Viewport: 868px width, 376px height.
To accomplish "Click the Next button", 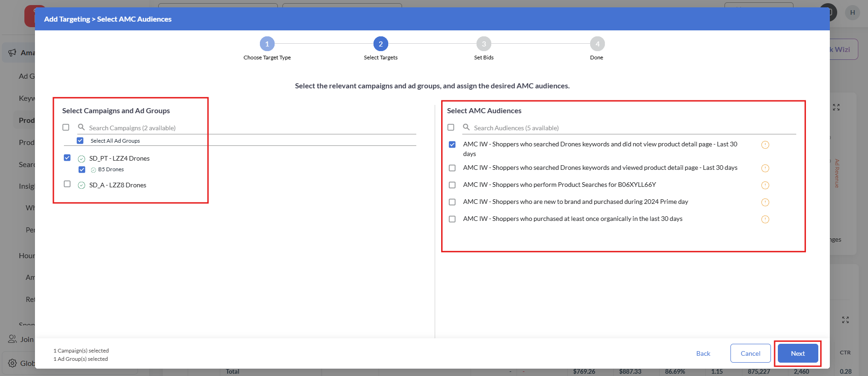I will pos(798,353).
